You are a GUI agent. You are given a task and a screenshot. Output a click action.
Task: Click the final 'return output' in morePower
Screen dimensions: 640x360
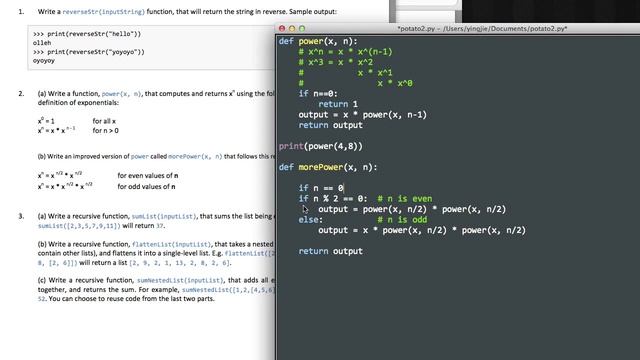pos(330,251)
